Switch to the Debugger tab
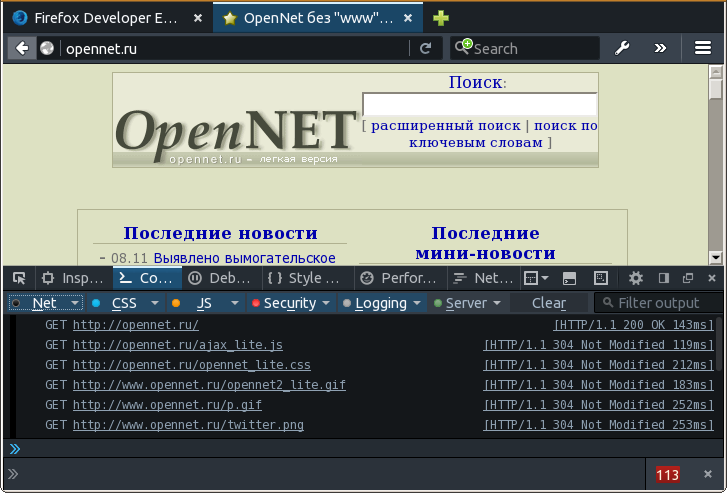 [x=221, y=278]
